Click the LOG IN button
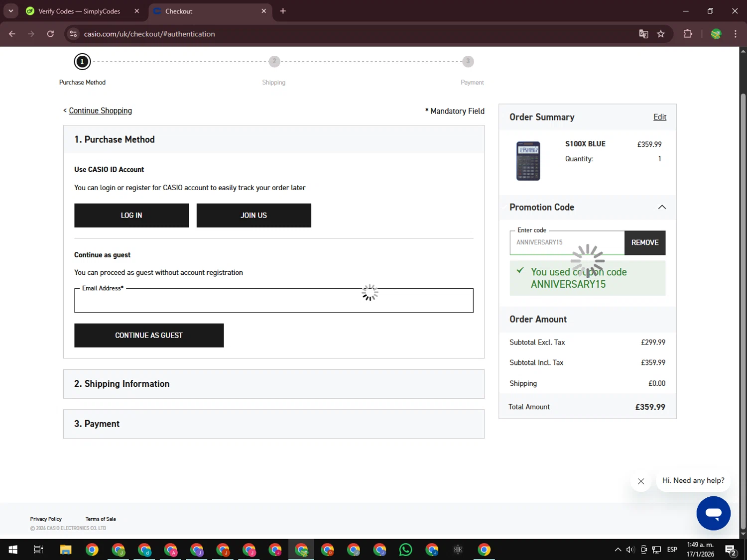The image size is (747, 560). 131,216
